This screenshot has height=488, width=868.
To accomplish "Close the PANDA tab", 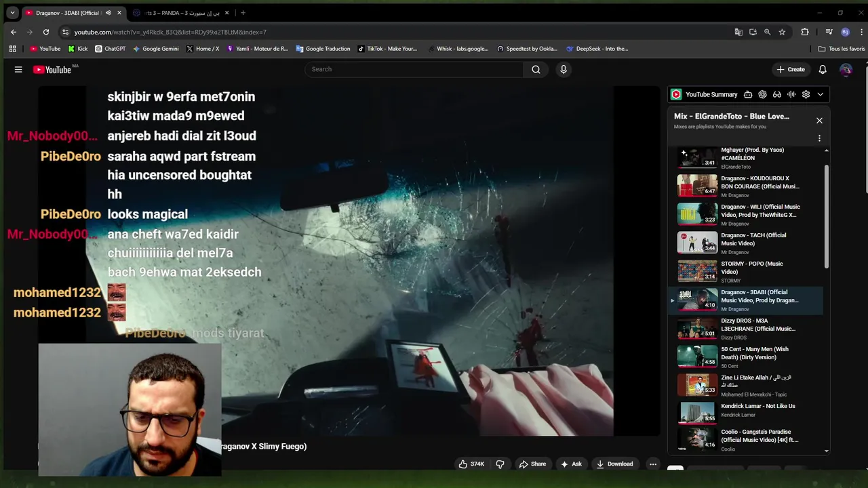I will (x=226, y=13).
